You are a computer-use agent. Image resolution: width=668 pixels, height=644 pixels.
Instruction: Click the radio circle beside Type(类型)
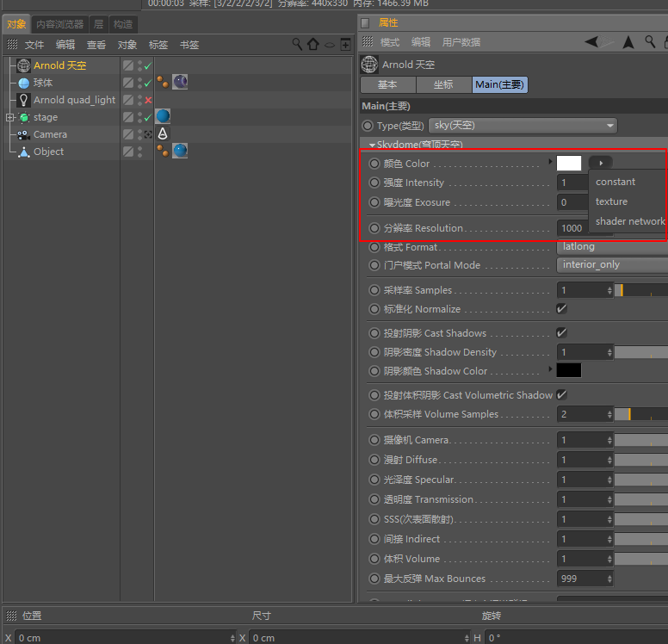368,126
